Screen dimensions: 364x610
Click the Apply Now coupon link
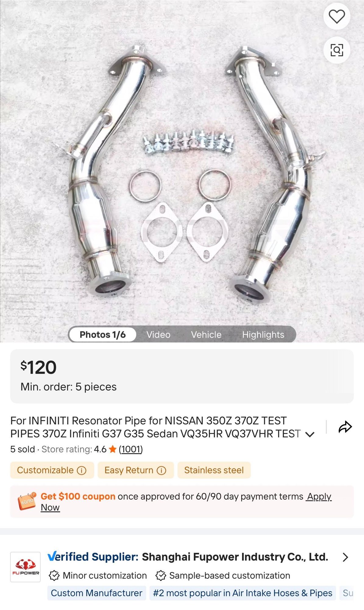pos(186,502)
